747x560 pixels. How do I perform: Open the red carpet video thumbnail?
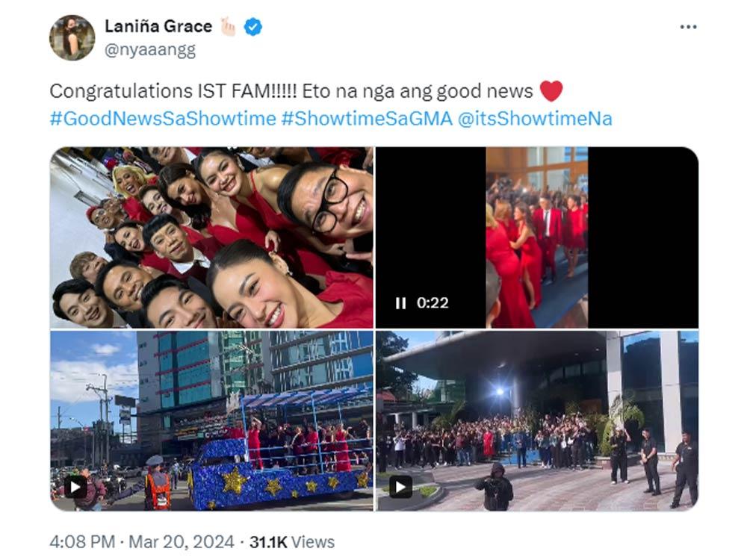537,237
